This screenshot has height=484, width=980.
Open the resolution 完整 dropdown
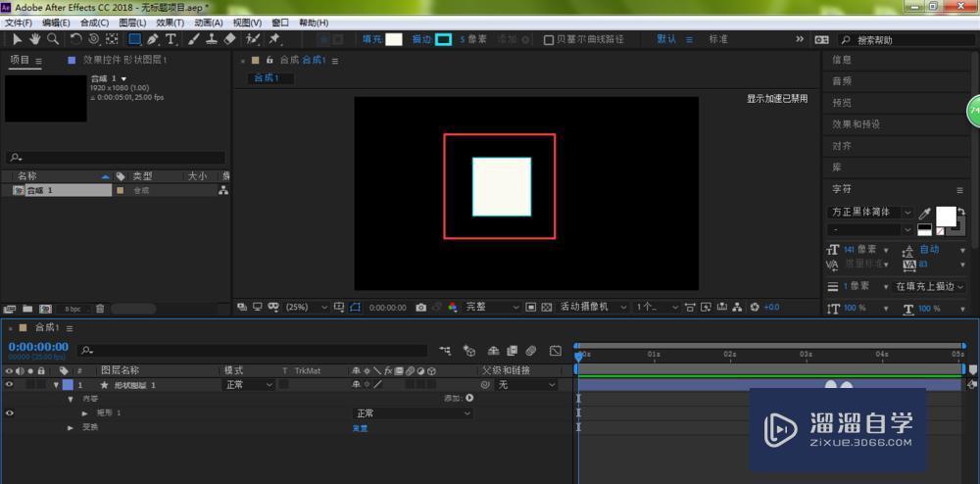click(492, 308)
